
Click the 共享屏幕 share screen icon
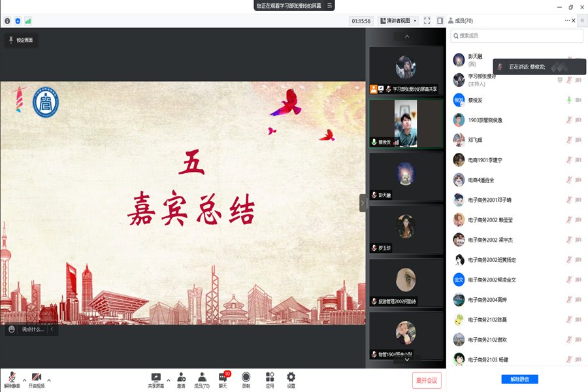pos(156,378)
